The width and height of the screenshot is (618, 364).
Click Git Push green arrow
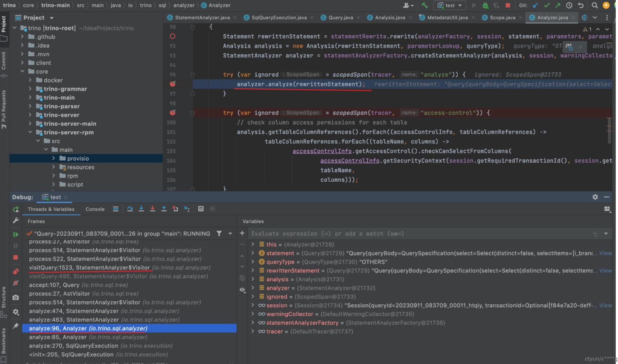pos(558,5)
